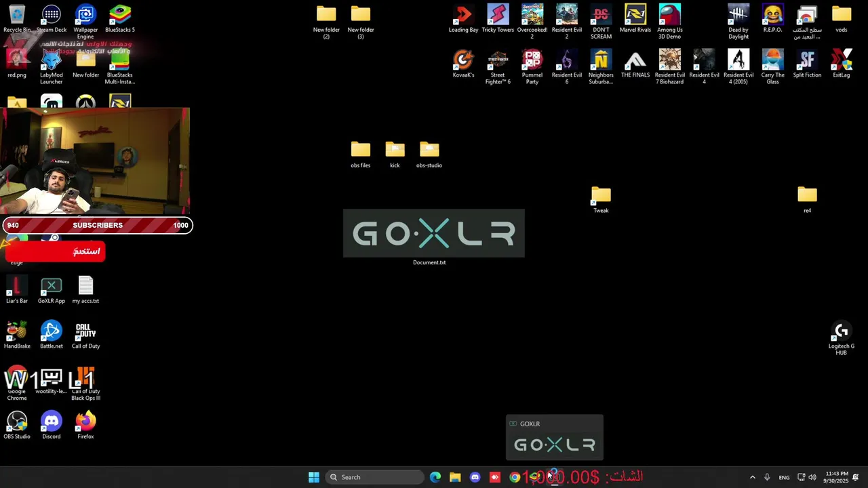Select the Tweak folder shortcut

[601, 200]
